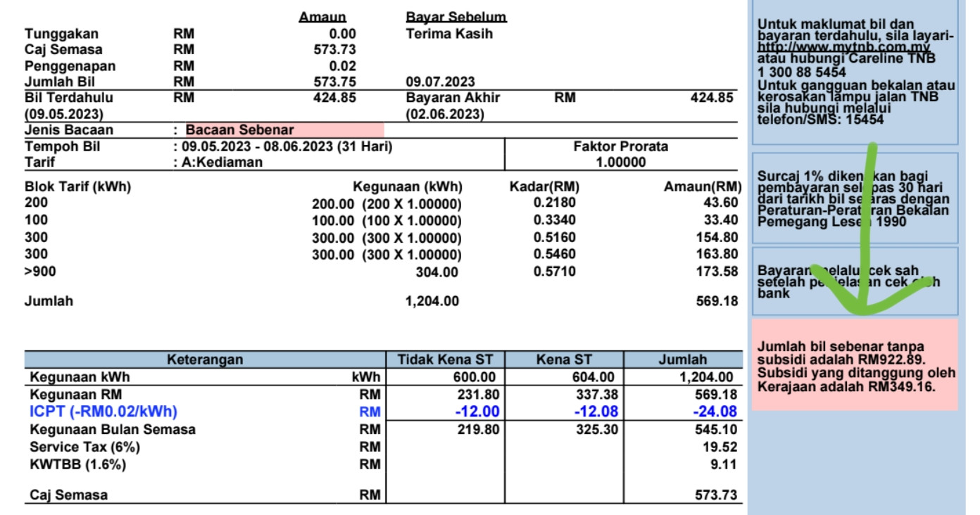This screenshot has width=980, height=515.
Task: Click the Service Tax (6%) row label
Action: click(84, 447)
